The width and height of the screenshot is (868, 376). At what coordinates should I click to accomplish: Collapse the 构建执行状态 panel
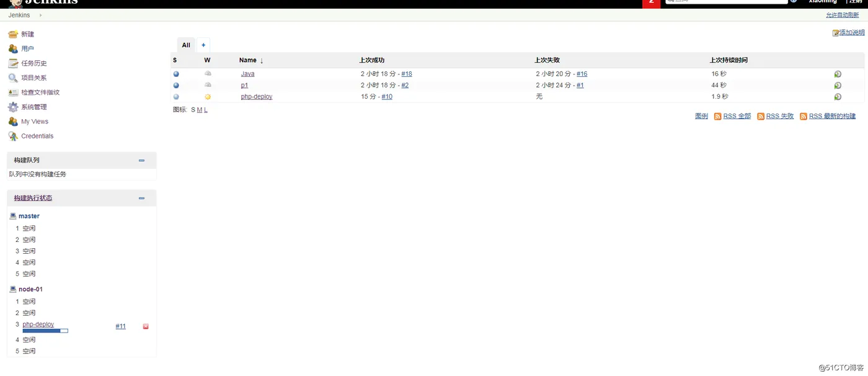tap(141, 199)
